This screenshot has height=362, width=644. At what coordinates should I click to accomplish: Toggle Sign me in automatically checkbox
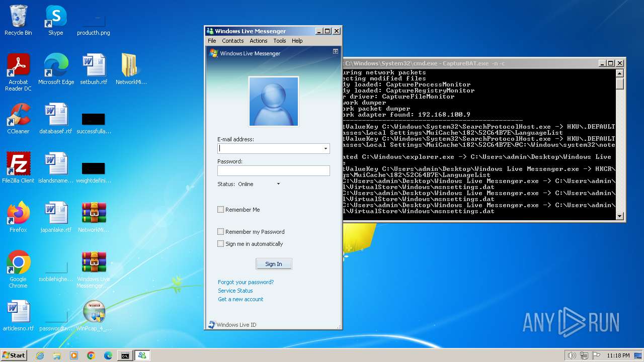(220, 244)
